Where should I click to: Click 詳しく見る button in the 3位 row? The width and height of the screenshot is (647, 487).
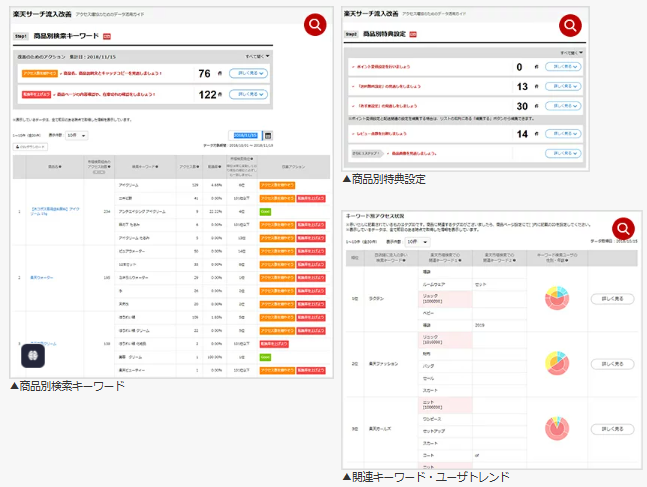pos(612,429)
